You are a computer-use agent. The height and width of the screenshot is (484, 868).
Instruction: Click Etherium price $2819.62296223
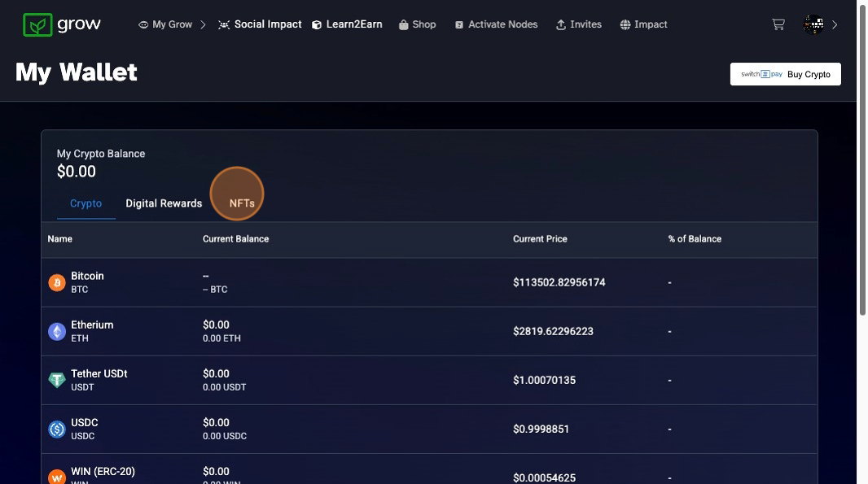point(553,331)
